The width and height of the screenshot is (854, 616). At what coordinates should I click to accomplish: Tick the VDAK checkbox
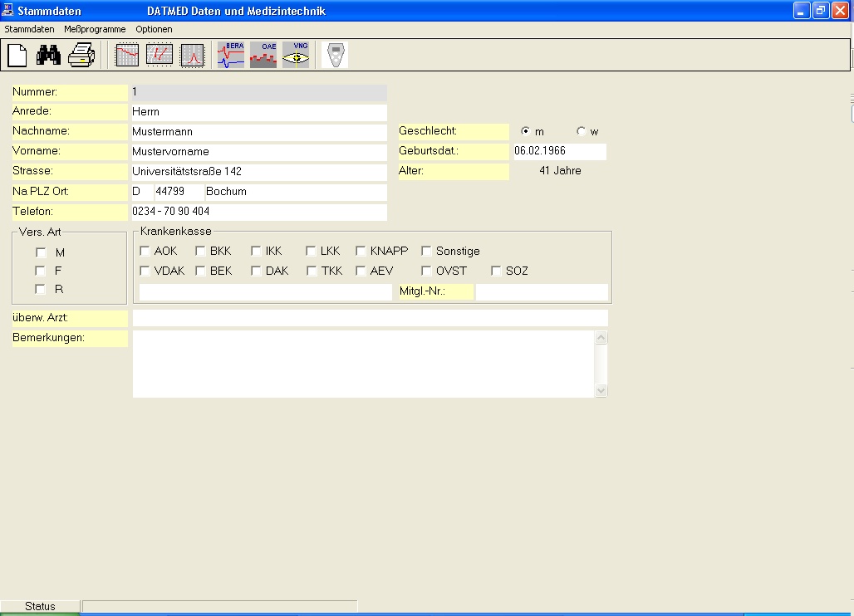pos(145,271)
